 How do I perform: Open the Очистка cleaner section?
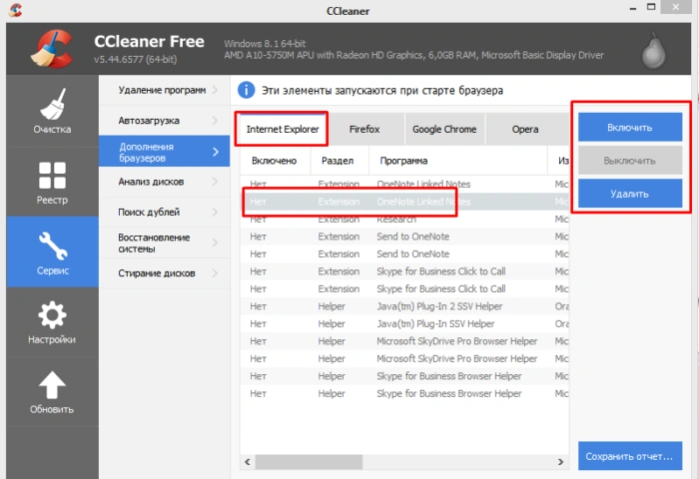tap(52, 111)
